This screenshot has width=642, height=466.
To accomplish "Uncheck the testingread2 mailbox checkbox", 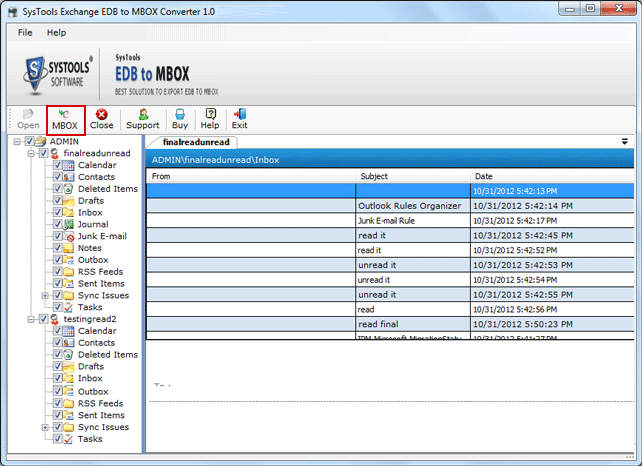I will coord(43,319).
